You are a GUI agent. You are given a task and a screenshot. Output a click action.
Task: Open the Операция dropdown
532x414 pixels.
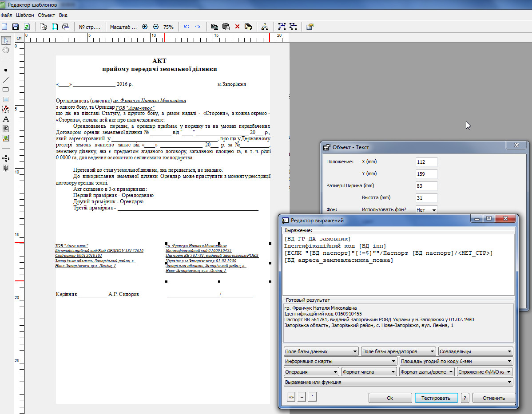(x=311, y=371)
